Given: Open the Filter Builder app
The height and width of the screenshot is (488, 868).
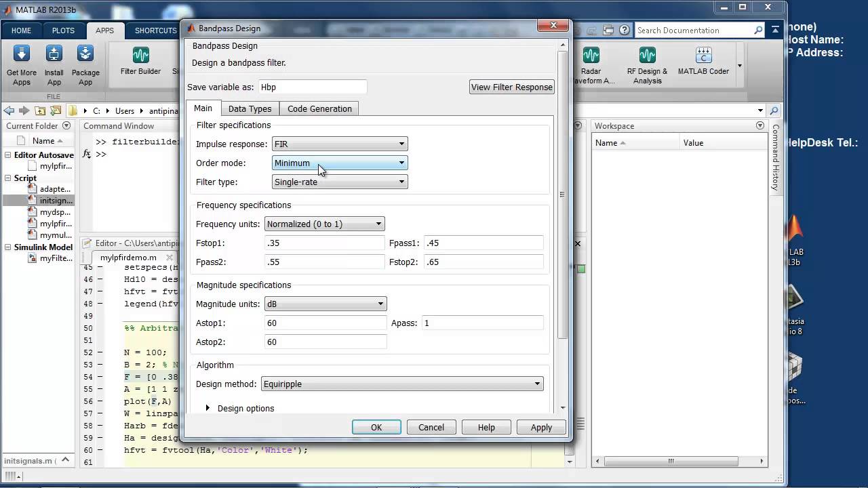Looking at the screenshot, I should (x=140, y=61).
